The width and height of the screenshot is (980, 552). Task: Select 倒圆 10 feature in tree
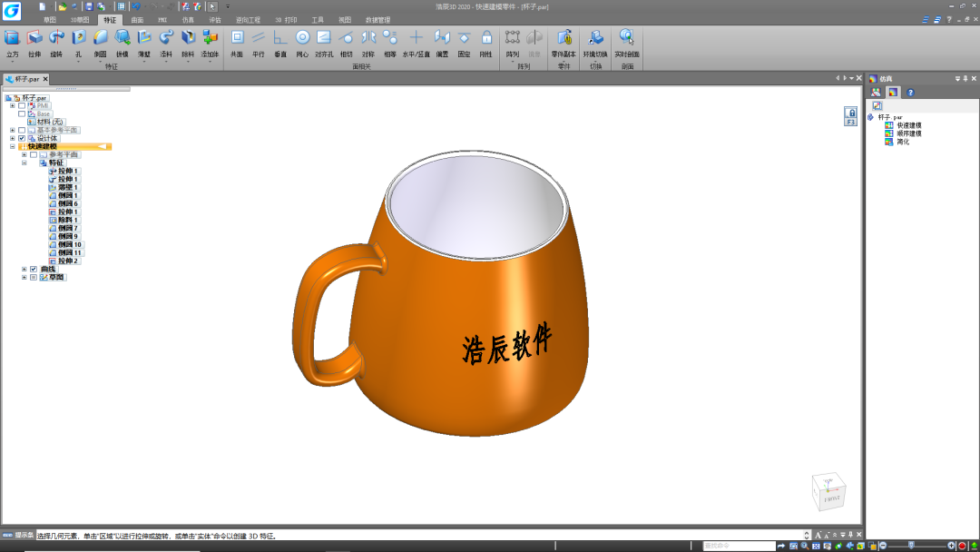click(65, 244)
